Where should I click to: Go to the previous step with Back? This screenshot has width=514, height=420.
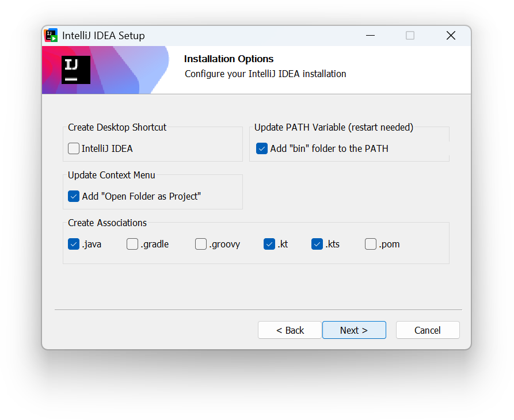290,330
